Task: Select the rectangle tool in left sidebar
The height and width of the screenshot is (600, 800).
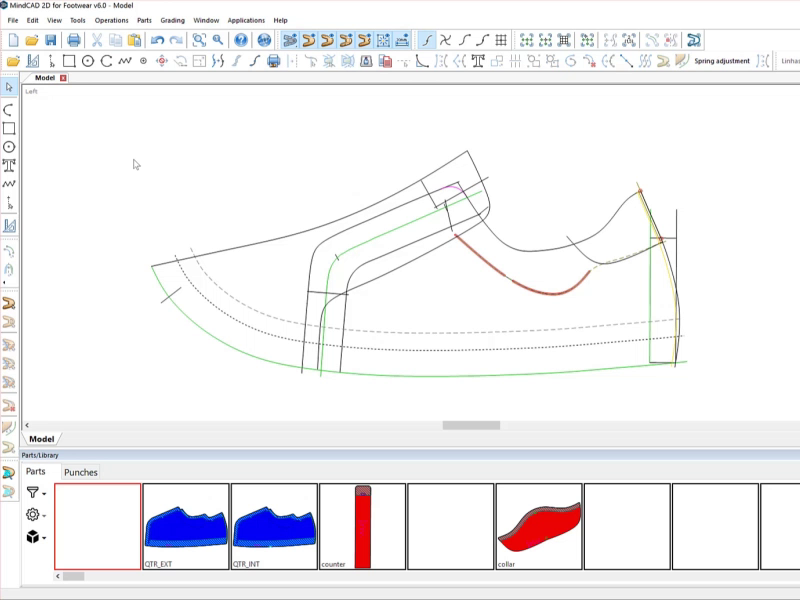Action: [x=9, y=128]
